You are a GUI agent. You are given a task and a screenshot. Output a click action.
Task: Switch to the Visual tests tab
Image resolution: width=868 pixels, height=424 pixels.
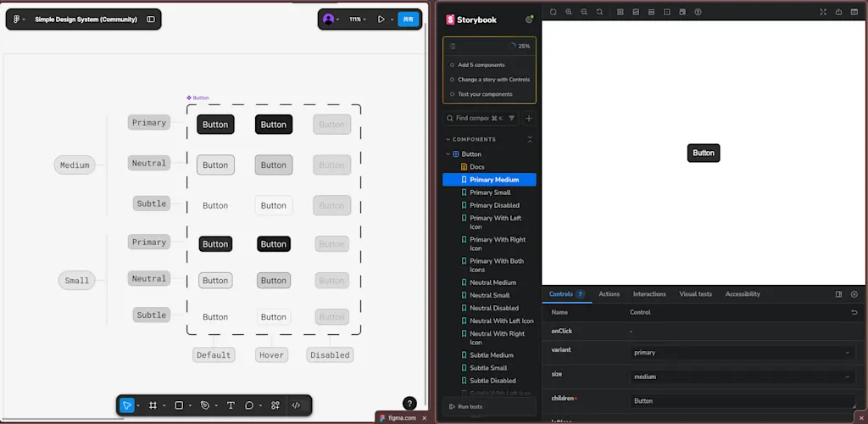click(x=695, y=294)
